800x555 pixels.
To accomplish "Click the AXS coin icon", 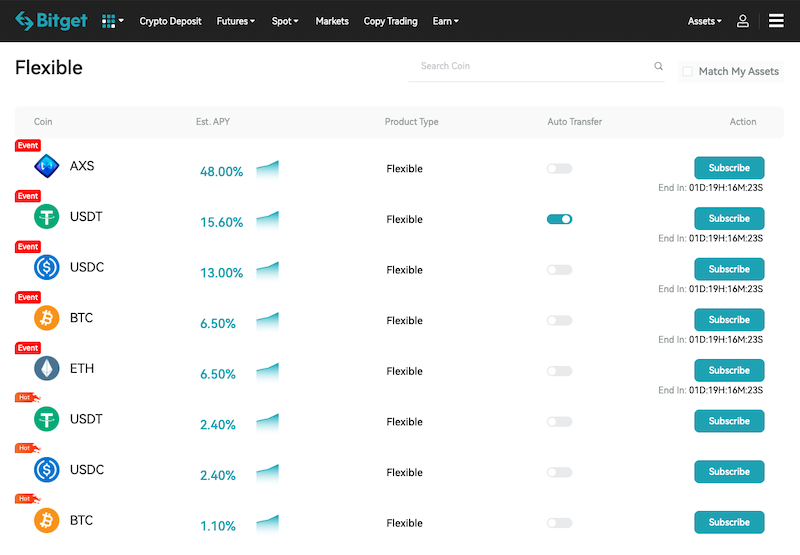I will 46,166.
